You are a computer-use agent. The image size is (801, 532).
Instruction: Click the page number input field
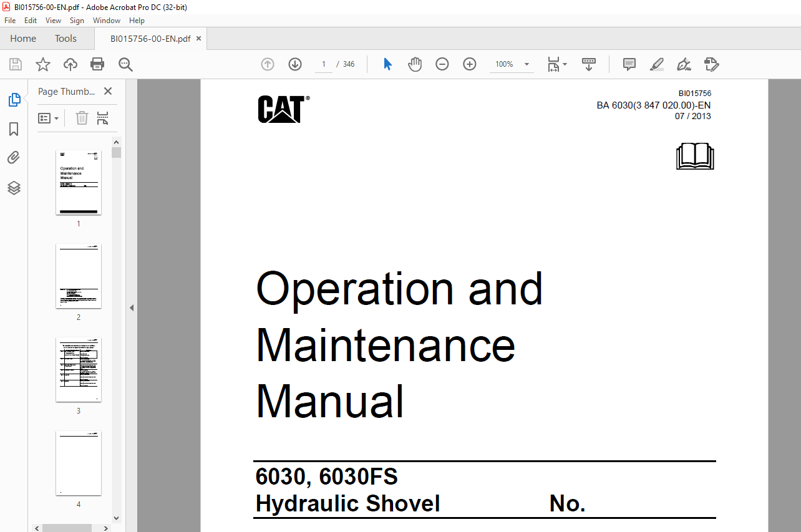pyautogui.click(x=324, y=64)
